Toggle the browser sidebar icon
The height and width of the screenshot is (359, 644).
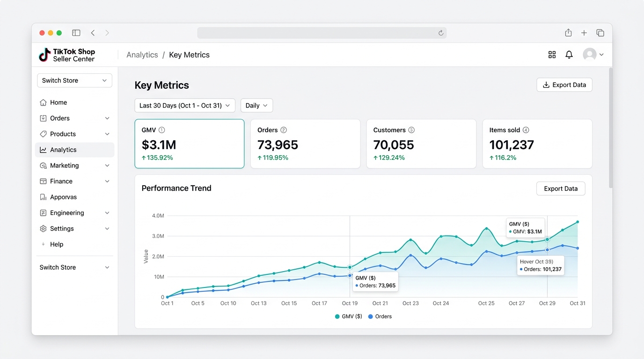[x=76, y=33]
